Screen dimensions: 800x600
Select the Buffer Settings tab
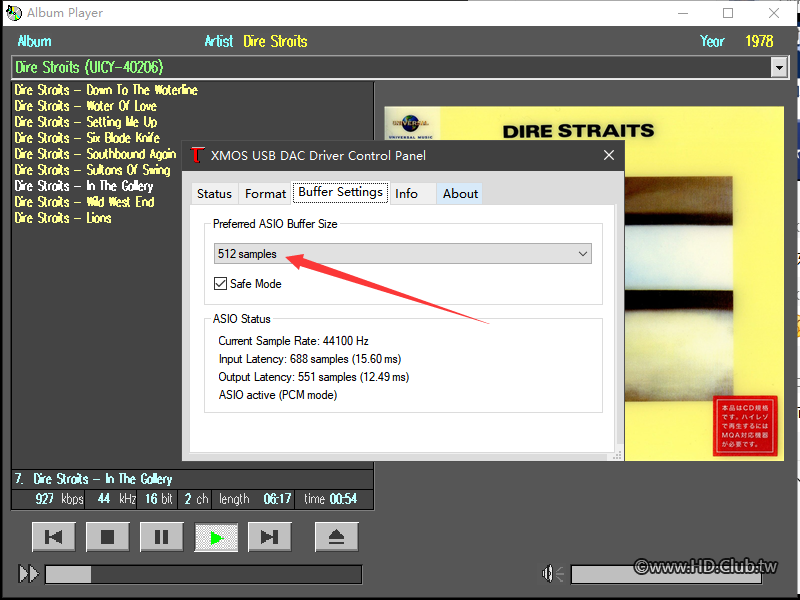click(x=340, y=192)
